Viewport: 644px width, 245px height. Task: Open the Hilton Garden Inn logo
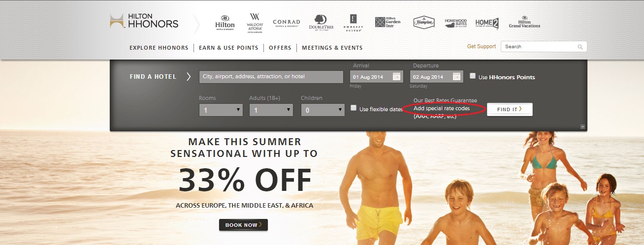click(x=387, y=22)
